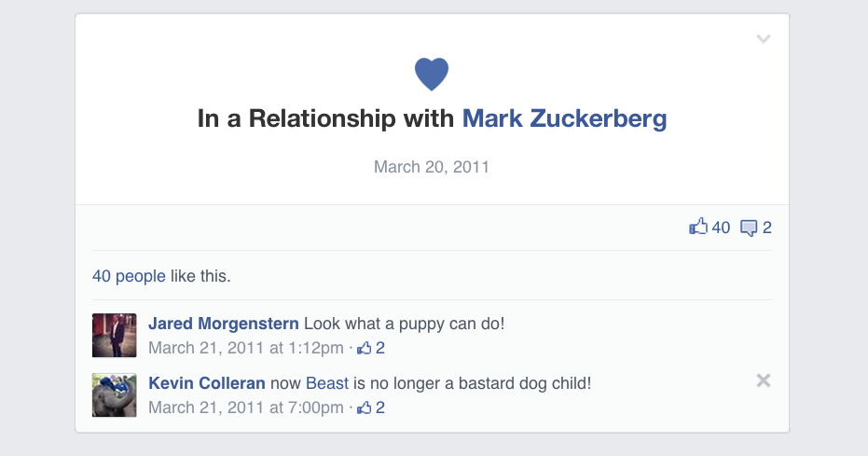Visit Kevin Colleran's profile name link
The image size is (868, 456).
coord(207,383)
